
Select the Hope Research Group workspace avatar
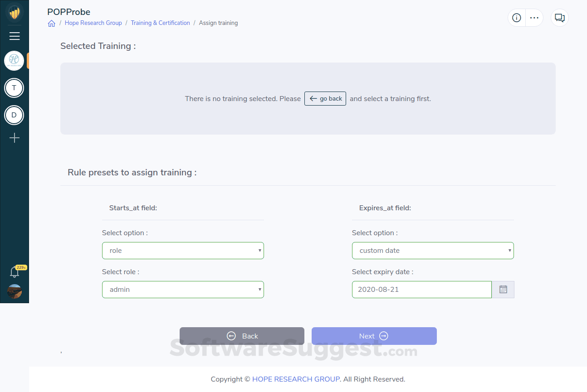(x=14, y=61)
